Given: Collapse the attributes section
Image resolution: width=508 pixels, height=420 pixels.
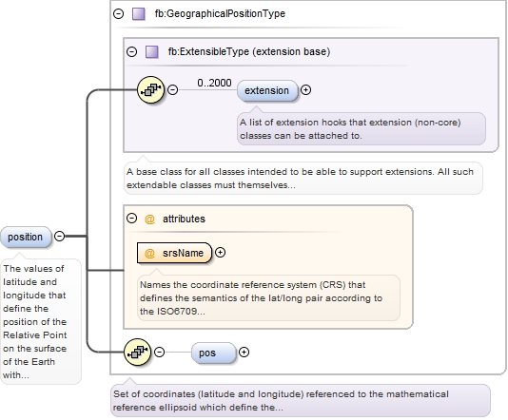Looking at the screenshot, I should click(131, 219).
